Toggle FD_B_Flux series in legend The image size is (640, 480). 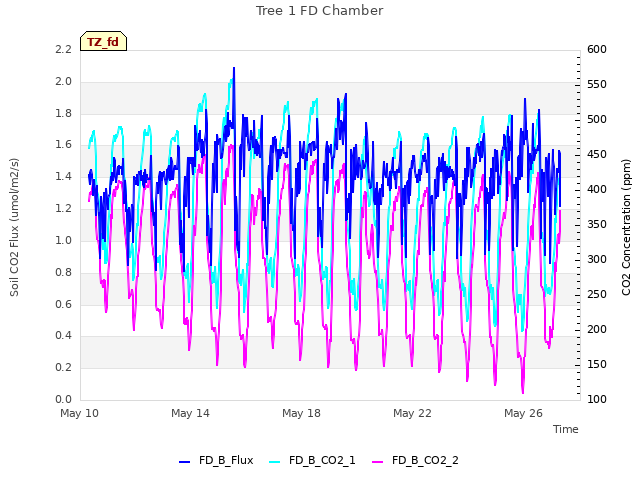tap(216, 460)
